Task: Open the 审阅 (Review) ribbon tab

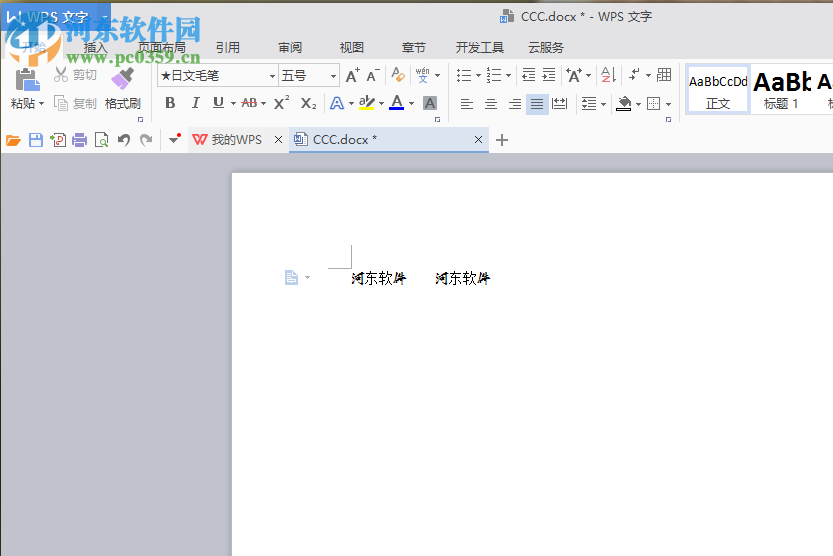Action: [x=290, y=48]
